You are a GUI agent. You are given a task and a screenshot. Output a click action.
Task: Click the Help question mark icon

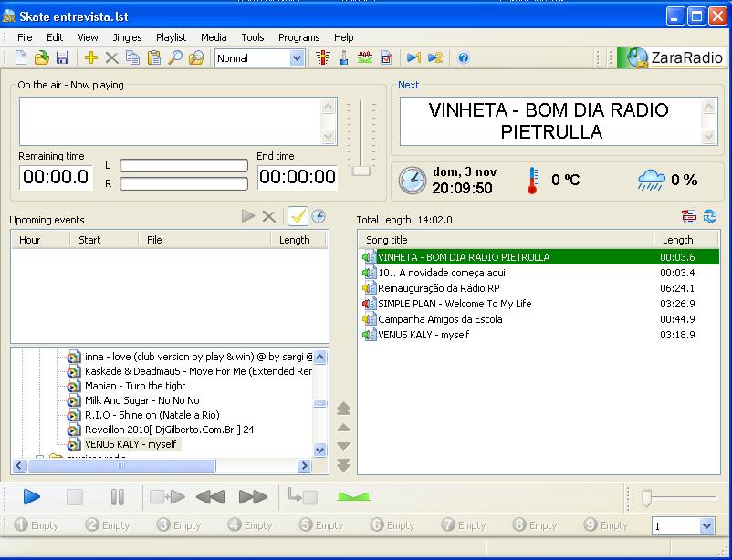coord(464,58)
